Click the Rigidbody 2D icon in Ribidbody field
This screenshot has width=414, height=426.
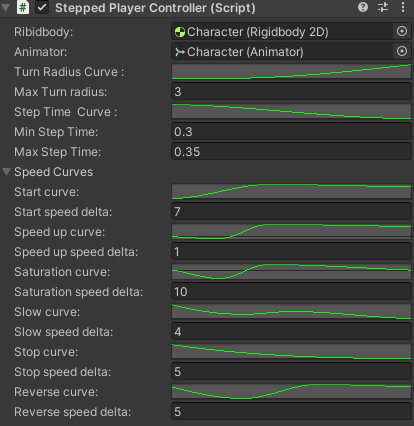pyautogui.click(x=180, y=32)
